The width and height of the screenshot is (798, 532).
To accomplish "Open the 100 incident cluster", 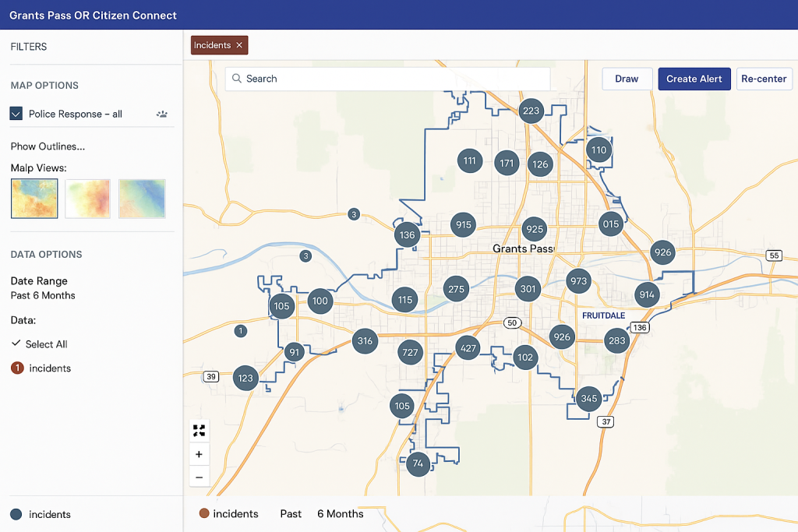I will (x=320, y=301).
